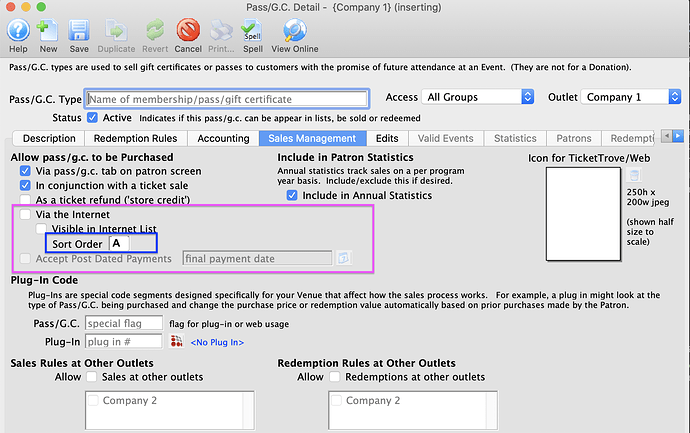
Task: Select the Sales Management tab
Action: coord(312,138)
